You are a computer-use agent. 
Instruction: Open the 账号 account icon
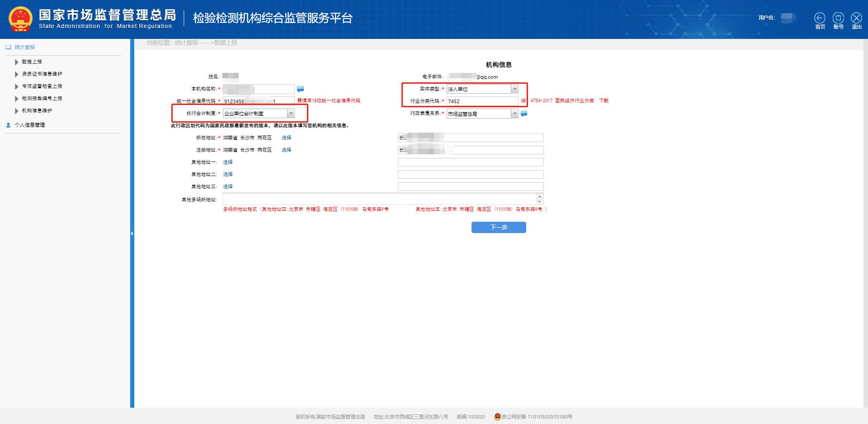[x=839, y=18]
